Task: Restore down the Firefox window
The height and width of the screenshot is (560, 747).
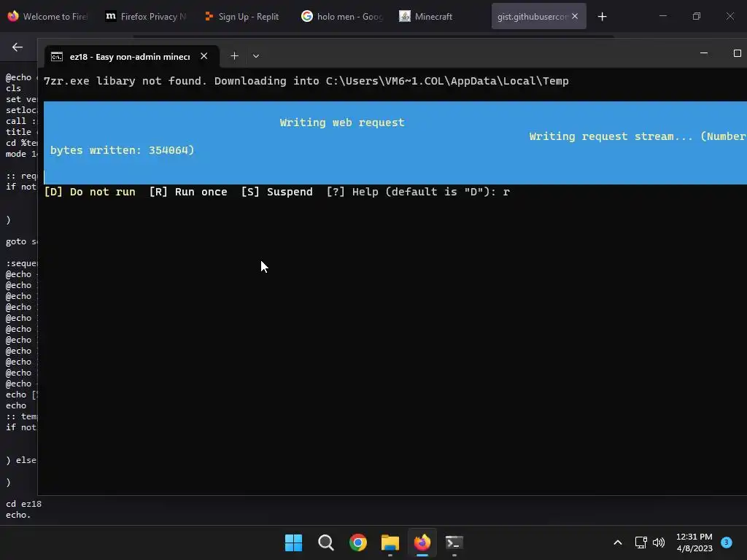Action: (697, 16)
